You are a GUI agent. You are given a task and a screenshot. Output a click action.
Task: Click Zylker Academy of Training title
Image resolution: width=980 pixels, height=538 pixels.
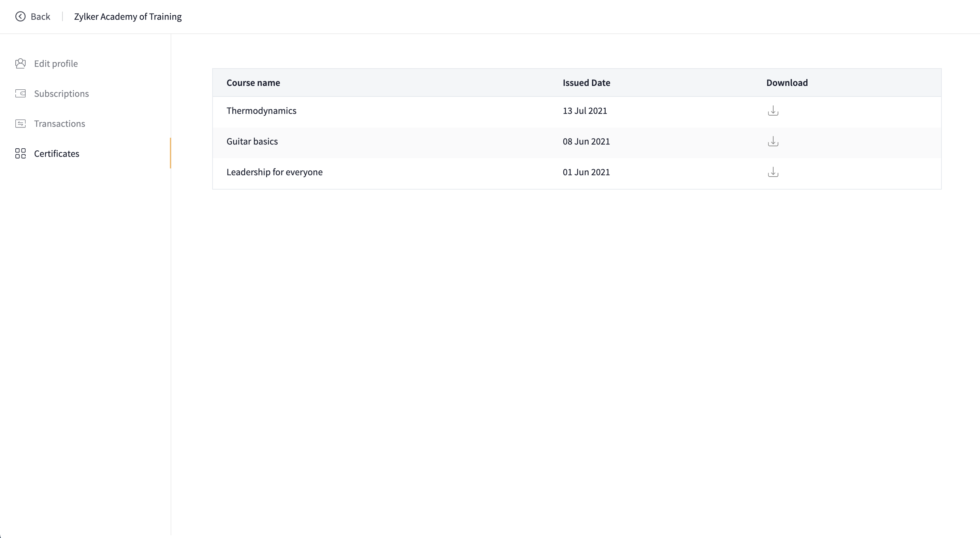click(128, 17)
